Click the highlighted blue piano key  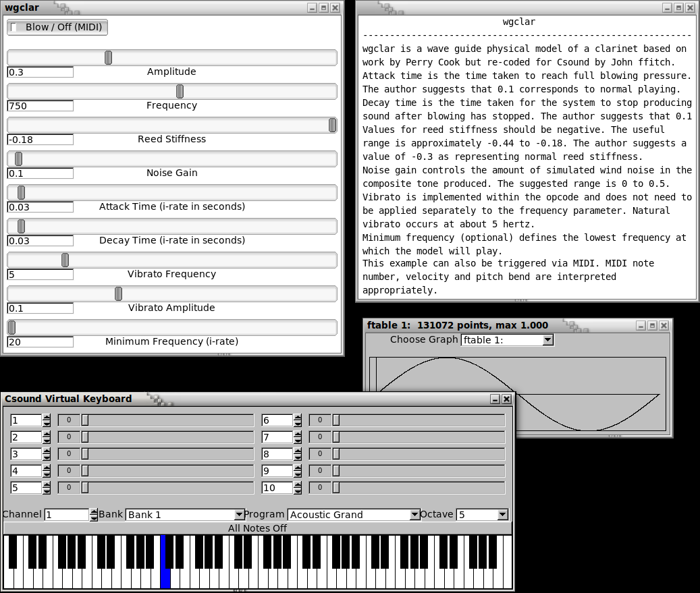coord(165,579)
